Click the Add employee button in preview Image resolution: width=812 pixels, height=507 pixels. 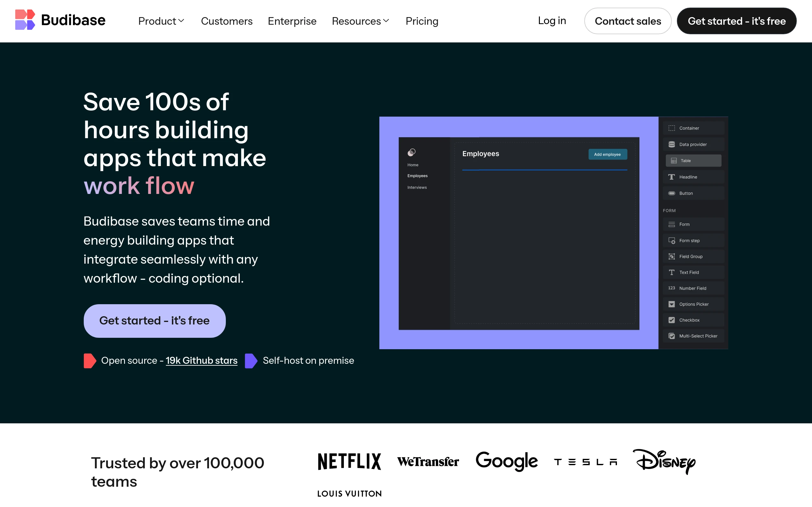pos(607,154)
